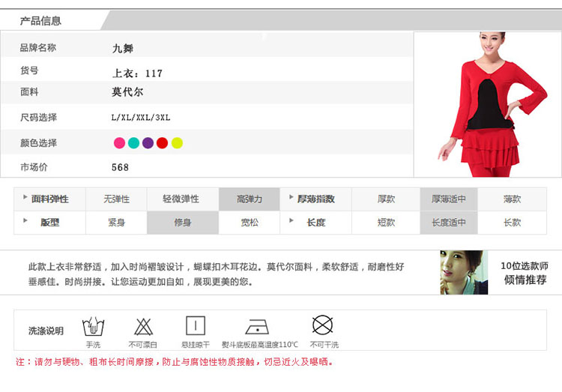Screen dimensions: 562x392
Task: Click the do-not-bleach triangle icon
Action: [143, 326]
